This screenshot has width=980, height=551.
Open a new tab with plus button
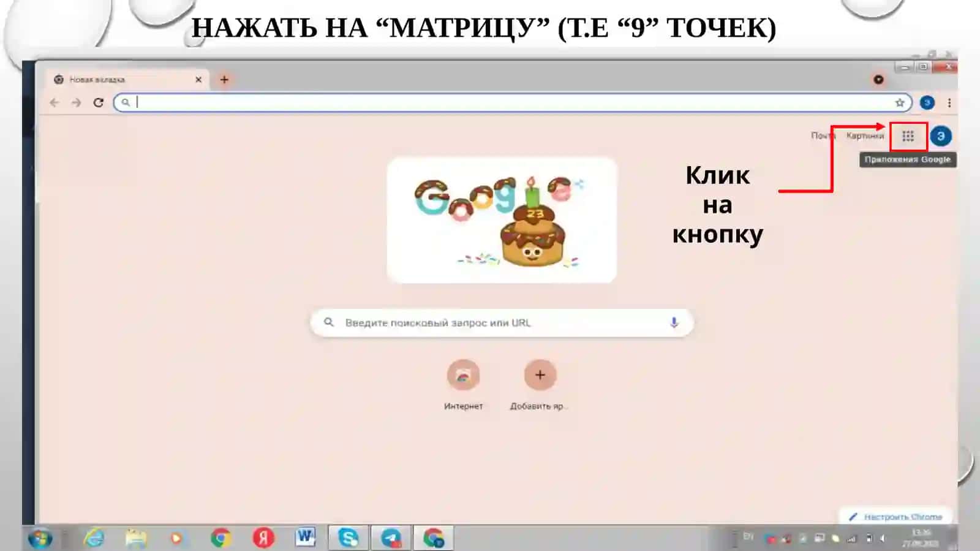pos(224,80)
